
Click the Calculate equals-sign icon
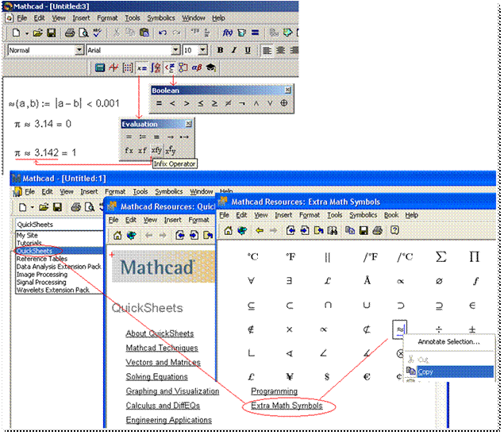[x=256, y=33]
